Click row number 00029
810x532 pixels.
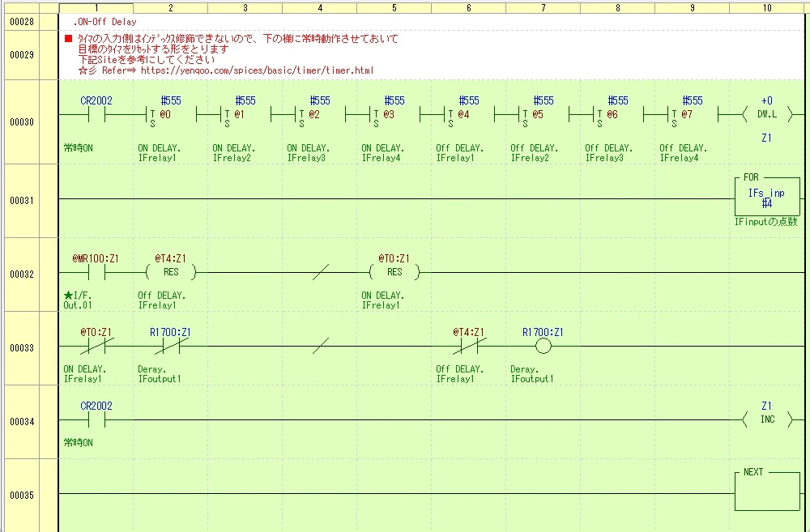point(22,55)
